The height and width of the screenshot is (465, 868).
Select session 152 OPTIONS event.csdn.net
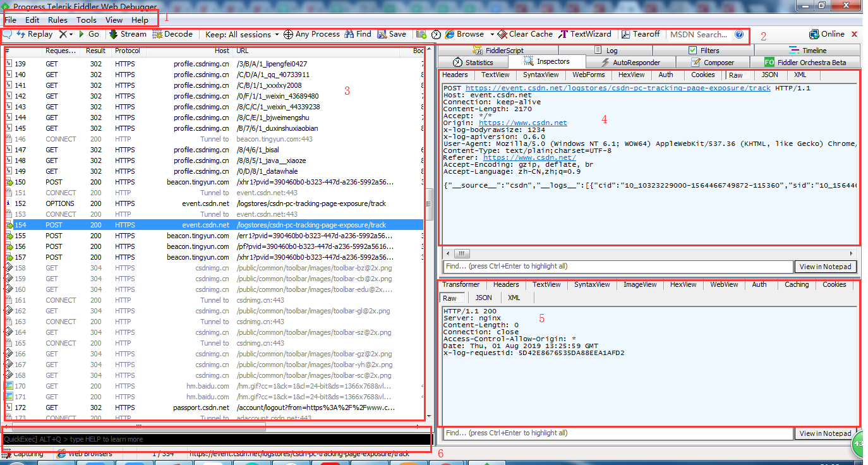click(214, 203)
